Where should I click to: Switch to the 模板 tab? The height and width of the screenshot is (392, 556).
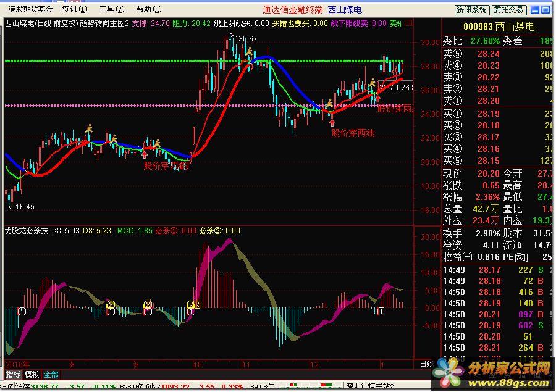click(x=32, y=374)
